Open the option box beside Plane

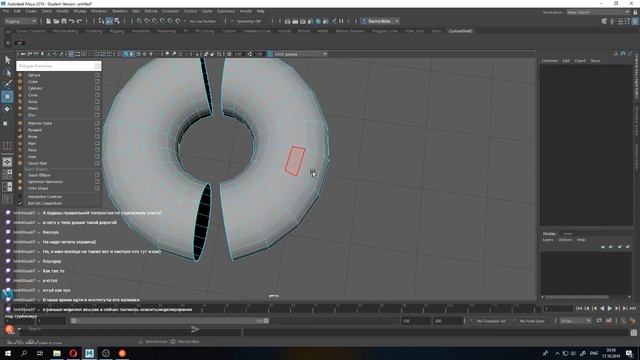97,109
